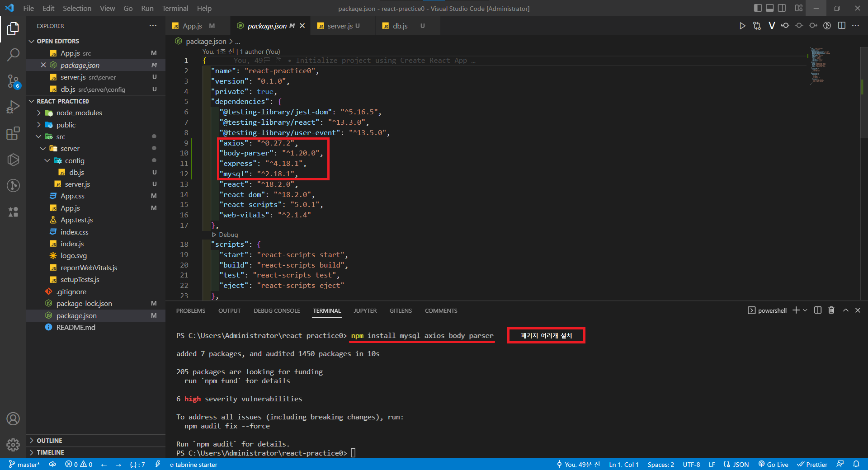Open terminal launch profile dropdown arrow
The image size is (868, 470).
(805, 310)
